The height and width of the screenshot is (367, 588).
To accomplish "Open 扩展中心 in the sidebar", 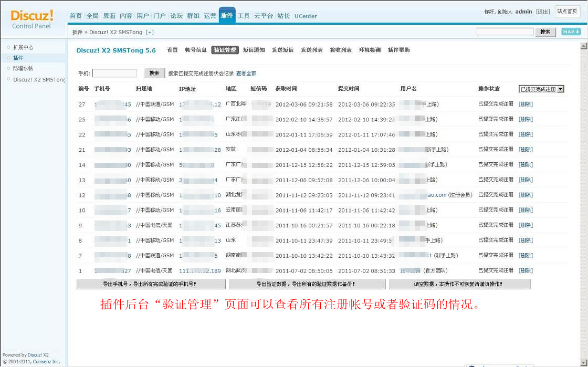I will pyautogui.click(x=23, y=47).
